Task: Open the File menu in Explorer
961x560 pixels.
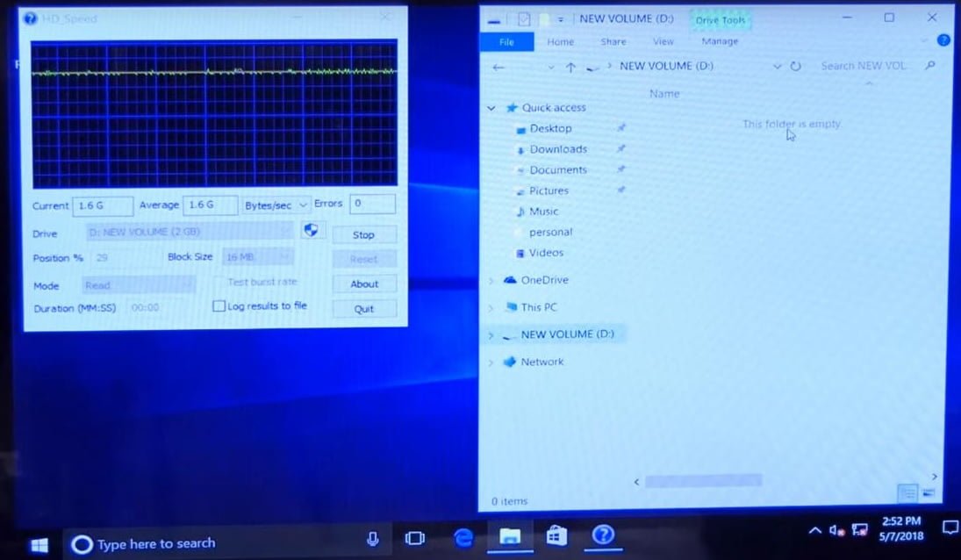Action: pyautogui.click(x=506, y=42)
